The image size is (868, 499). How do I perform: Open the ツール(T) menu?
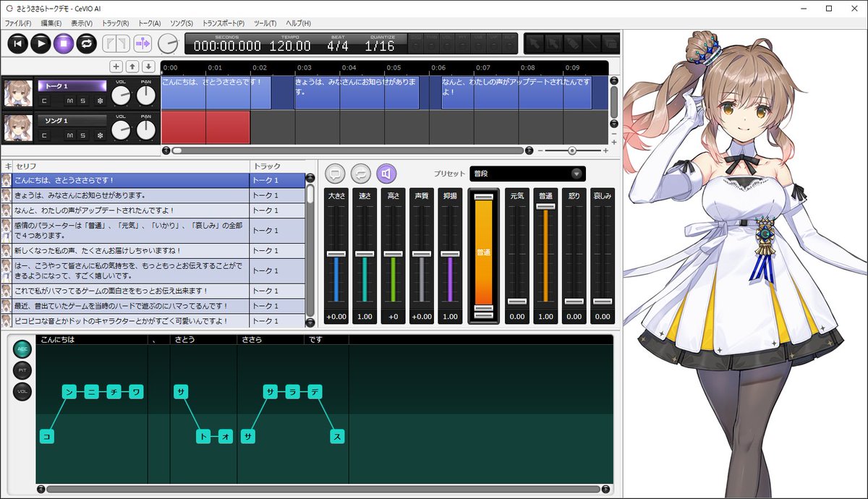click(265, 23)
